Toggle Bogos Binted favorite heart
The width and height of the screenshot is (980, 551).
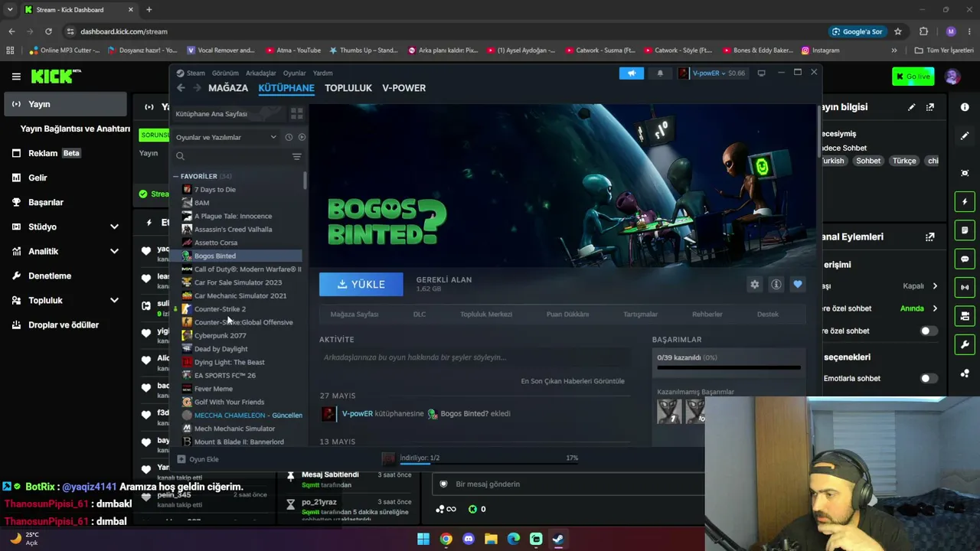798,285
